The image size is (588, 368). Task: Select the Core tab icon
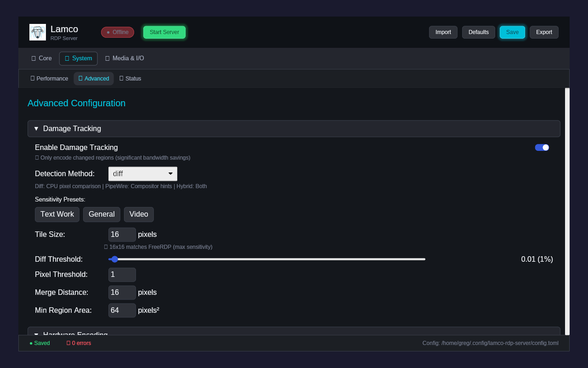tap(34, 58)
